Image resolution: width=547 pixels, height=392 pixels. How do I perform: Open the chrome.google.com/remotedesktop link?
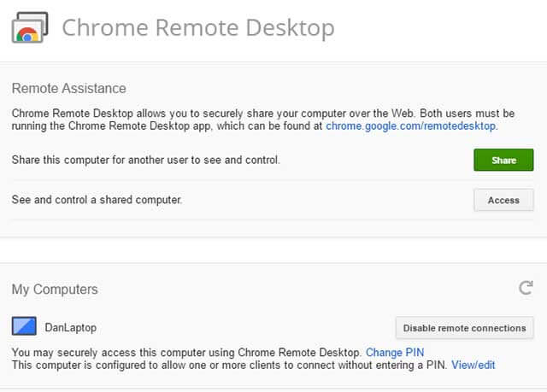point(412,126)
